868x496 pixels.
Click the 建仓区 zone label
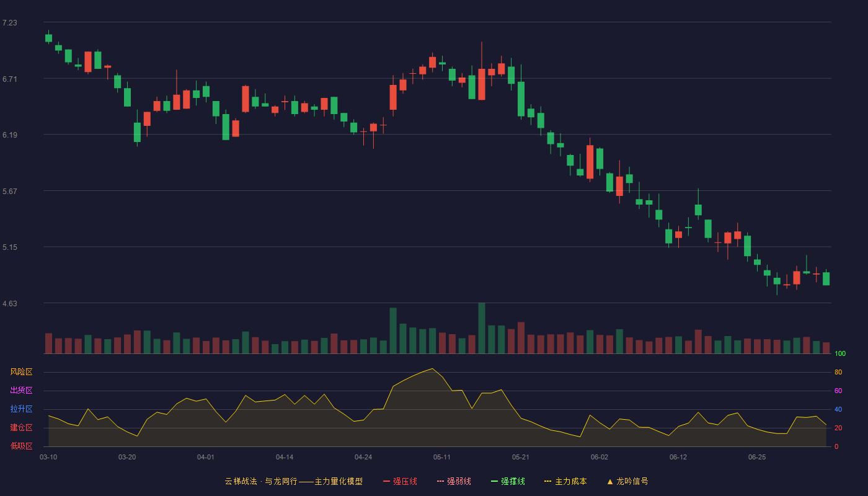[x=21, y=428]
